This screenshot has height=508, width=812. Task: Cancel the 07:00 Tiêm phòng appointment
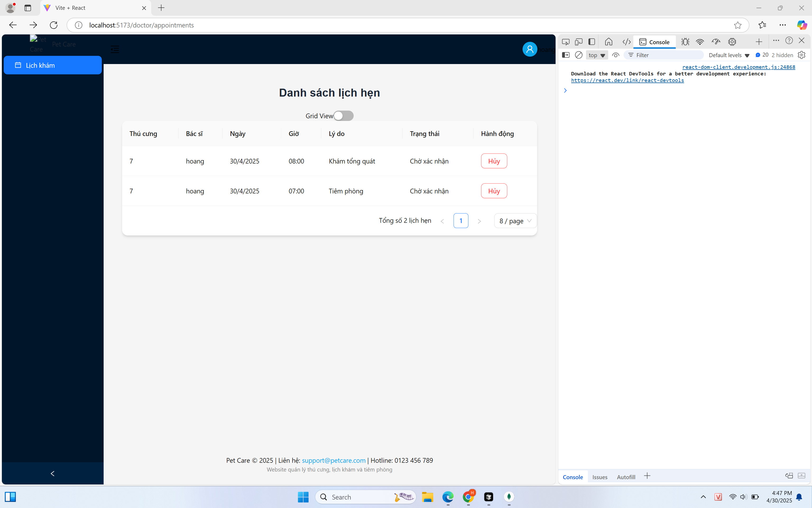494,191
